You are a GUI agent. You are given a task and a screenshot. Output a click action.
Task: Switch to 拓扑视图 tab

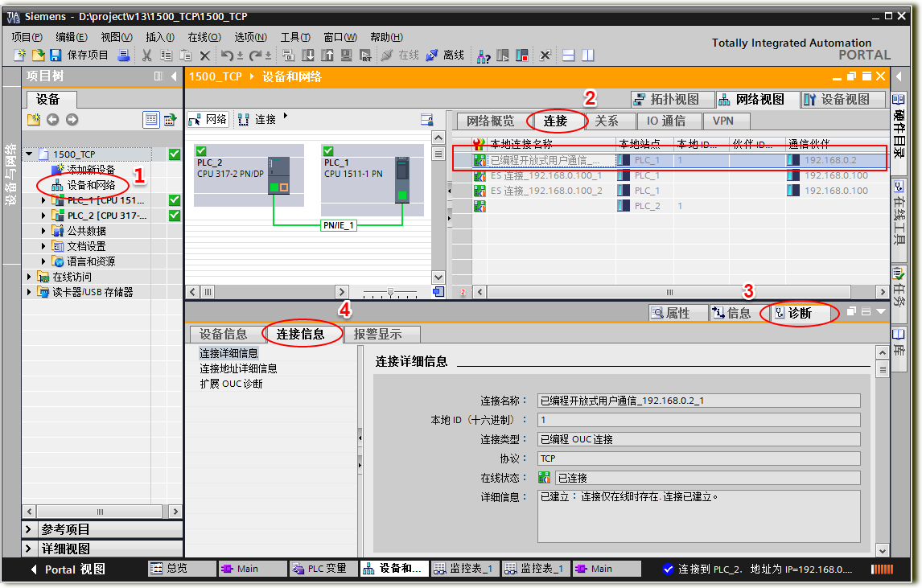point(673,100)
